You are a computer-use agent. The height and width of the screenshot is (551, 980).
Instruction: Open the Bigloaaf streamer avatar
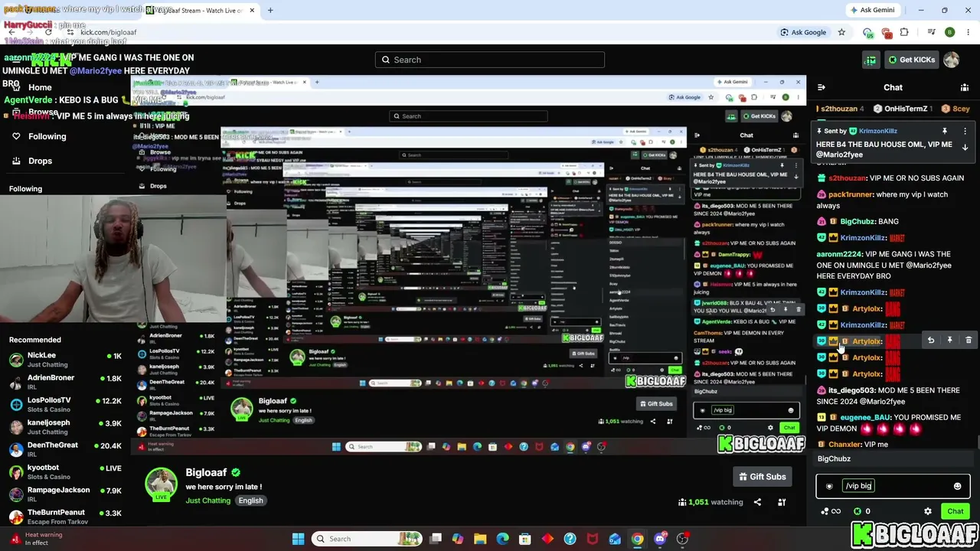(x=162, y=485)
